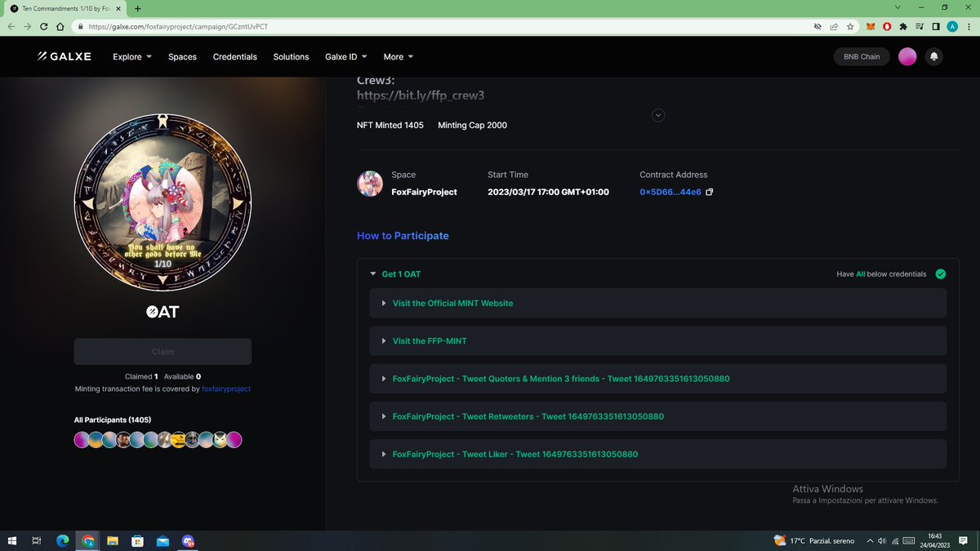Reload the page

(44, 26)
